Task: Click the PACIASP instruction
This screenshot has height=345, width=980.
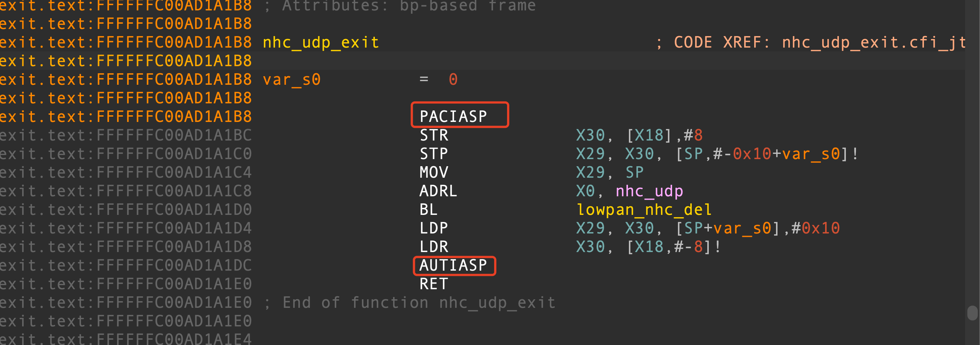Action: [x=453, y=116]
